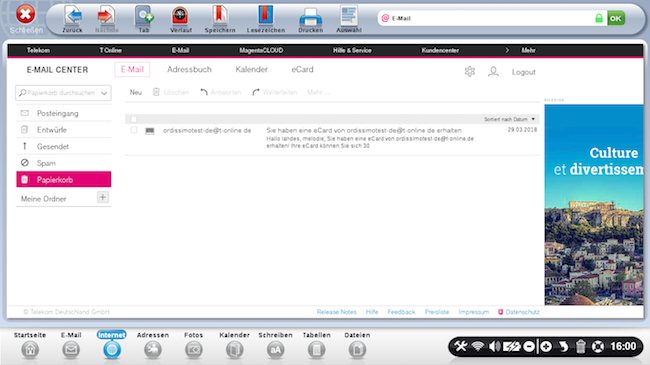The width and height of the screenshot is (650, 365).
Task: Toggle the select-all emails checkbox
Action: pyautogui.click(x=133, y=119)
